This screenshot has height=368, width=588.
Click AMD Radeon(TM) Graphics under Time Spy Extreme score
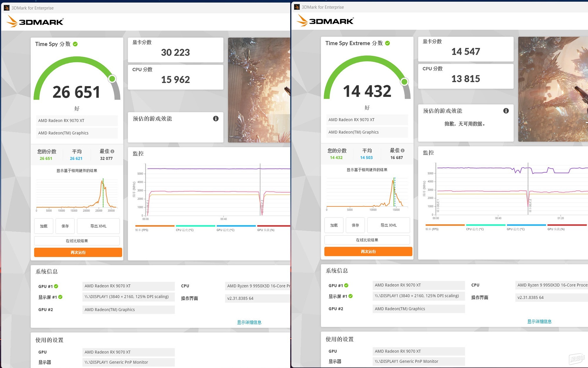[x=367, y=132]
